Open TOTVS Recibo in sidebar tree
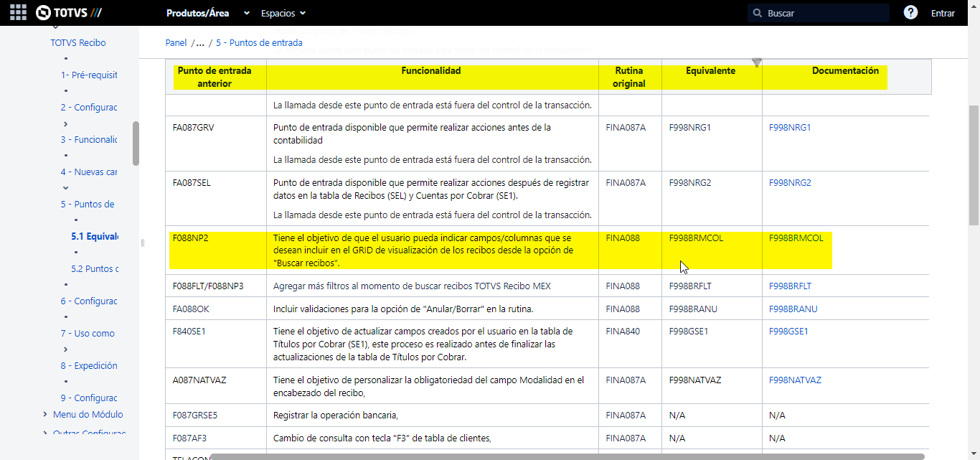This screenshot has height=460, width=980. pos(78,43)
